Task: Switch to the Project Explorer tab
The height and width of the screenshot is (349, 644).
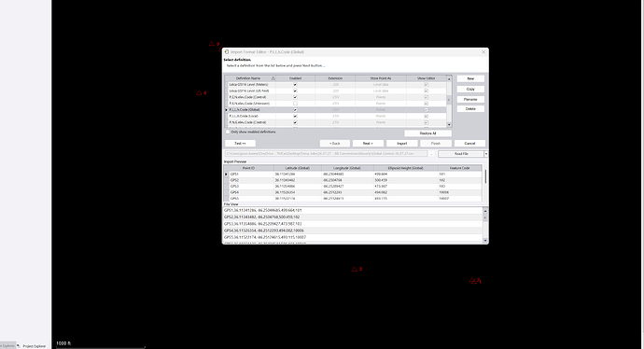Action: (x=35, y=346)
